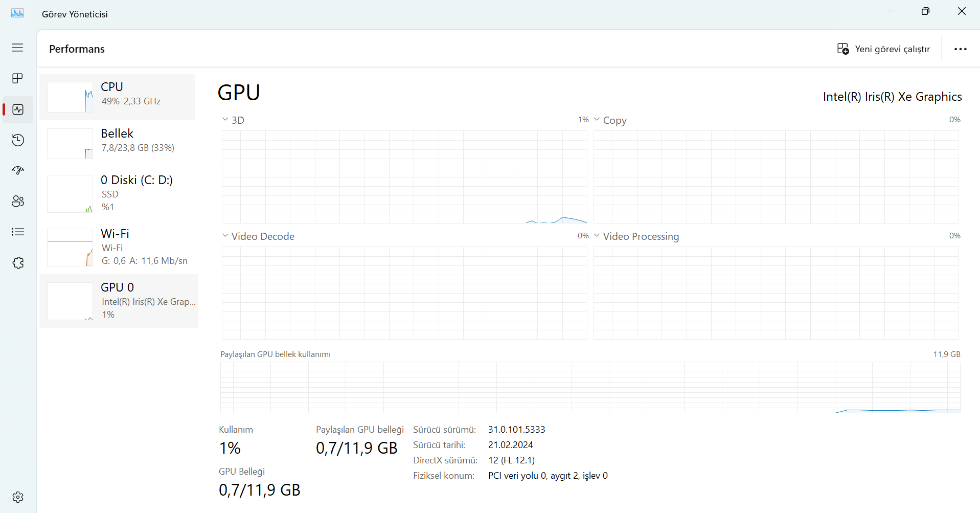The image size is (980, 513).
Task: Open the 3D graph engine dropdown
Action: pyautogui.click(x=225, y=120)
